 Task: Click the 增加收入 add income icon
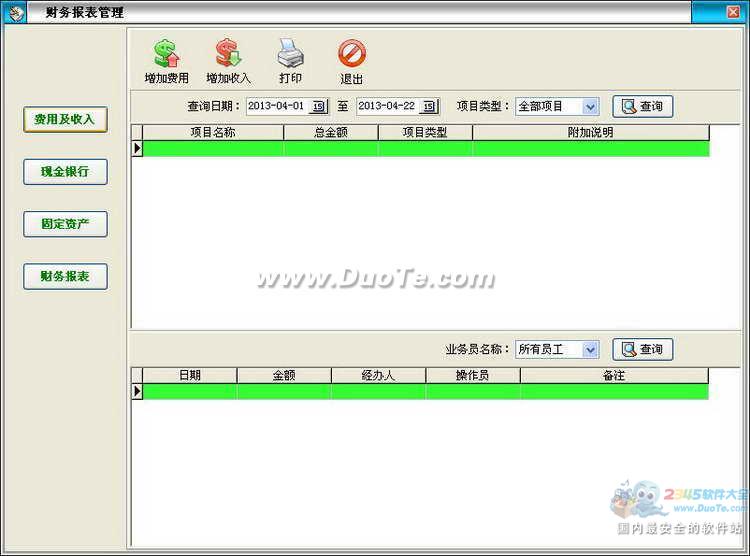pos(228,62)
